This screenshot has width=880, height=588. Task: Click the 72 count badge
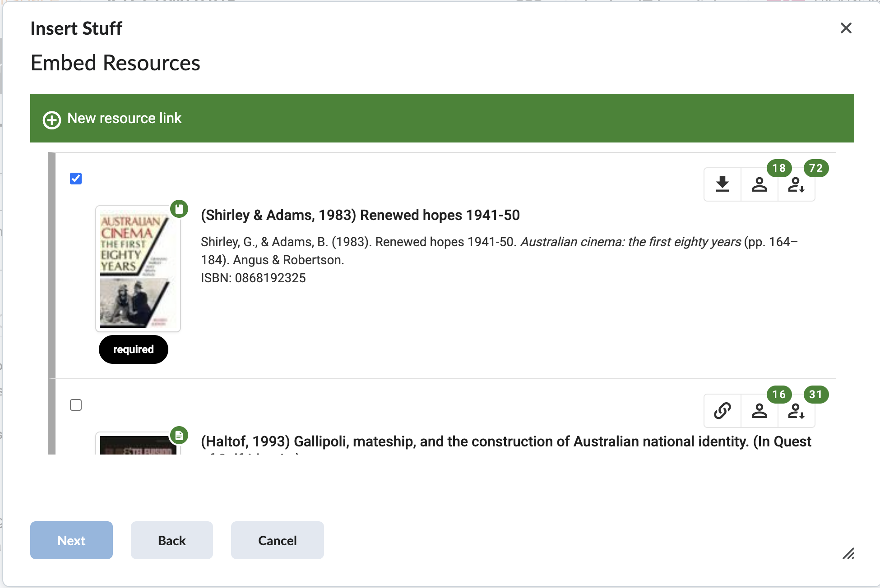816,168
